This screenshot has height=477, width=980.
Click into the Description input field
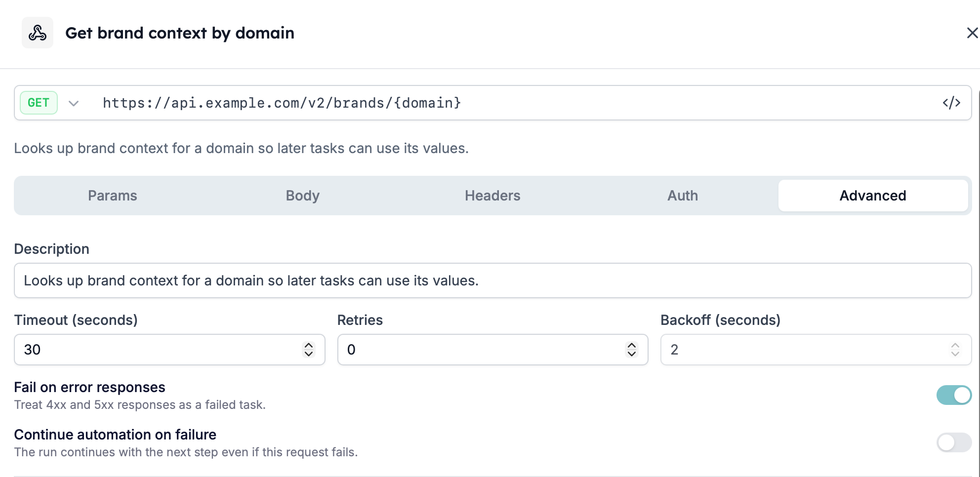pyautogui.click(x=492, y=280)
